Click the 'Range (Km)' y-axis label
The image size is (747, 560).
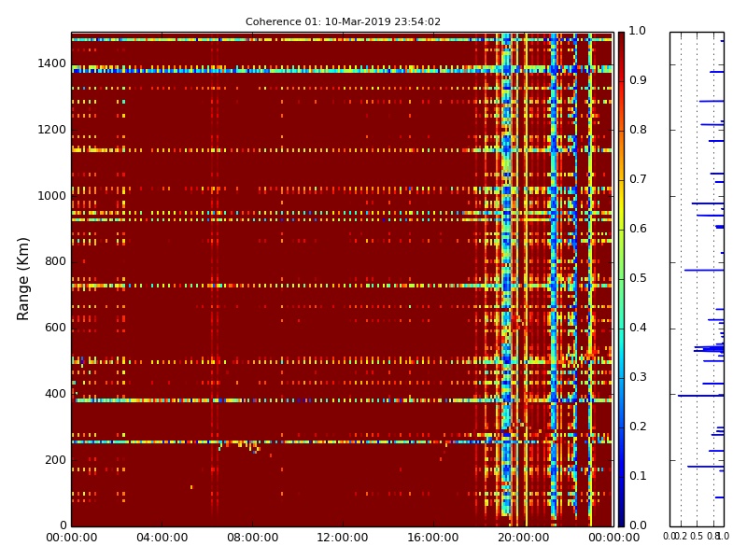tap(22, 279)
